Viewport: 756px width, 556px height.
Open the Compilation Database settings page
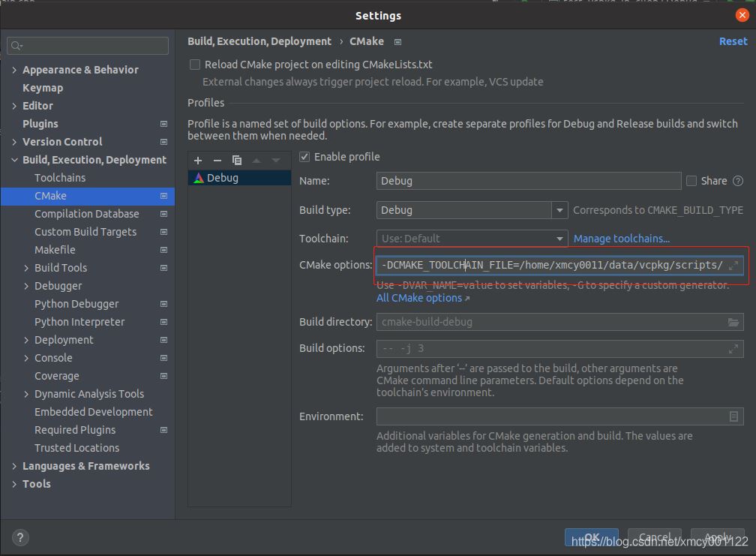pyautogui.click(x=86, y=214)
